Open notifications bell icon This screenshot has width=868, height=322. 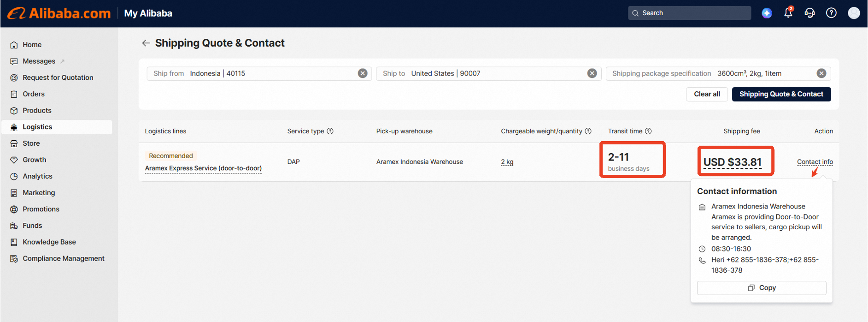pos(788,13)
